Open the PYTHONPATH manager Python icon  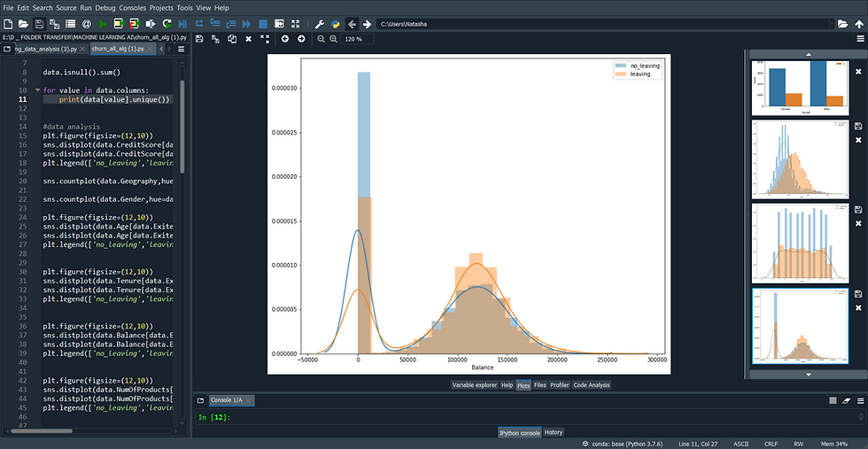pos(336,24)
